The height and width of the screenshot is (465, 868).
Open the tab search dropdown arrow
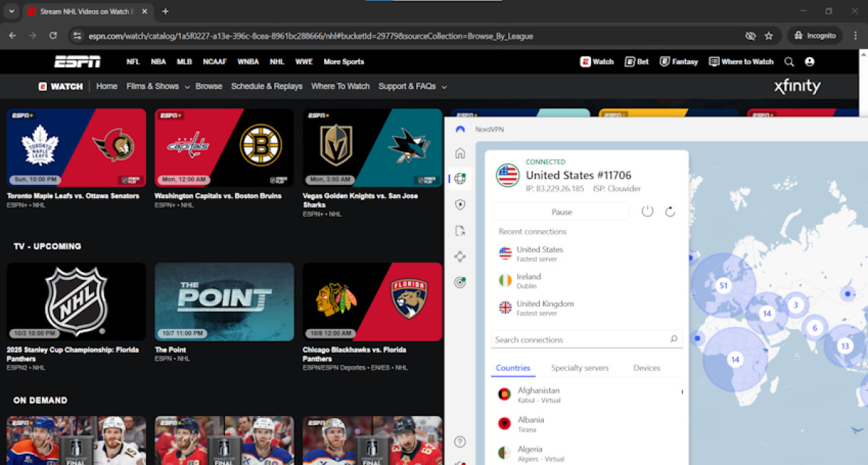(x=12, y=12)
